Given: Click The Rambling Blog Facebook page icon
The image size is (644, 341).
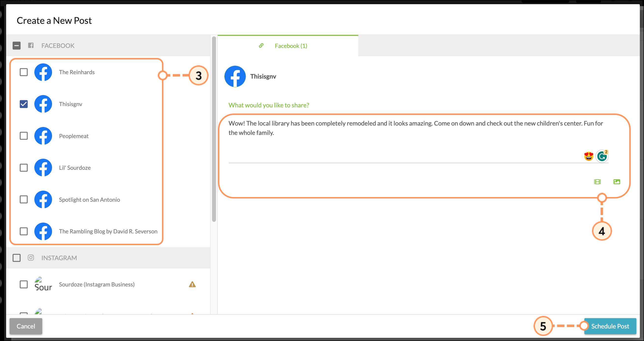Looking at the screenshot, I should (x=43, y=231).
